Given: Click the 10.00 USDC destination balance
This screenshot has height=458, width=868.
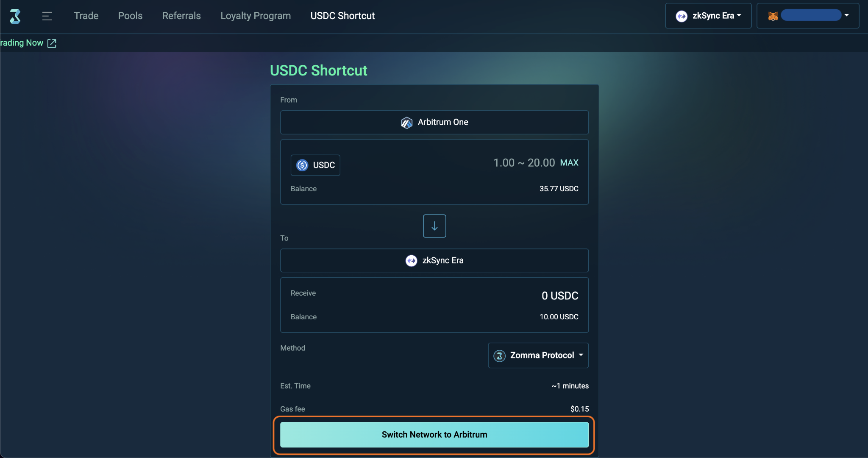Looking at the screenshot, I should (559, 317).
